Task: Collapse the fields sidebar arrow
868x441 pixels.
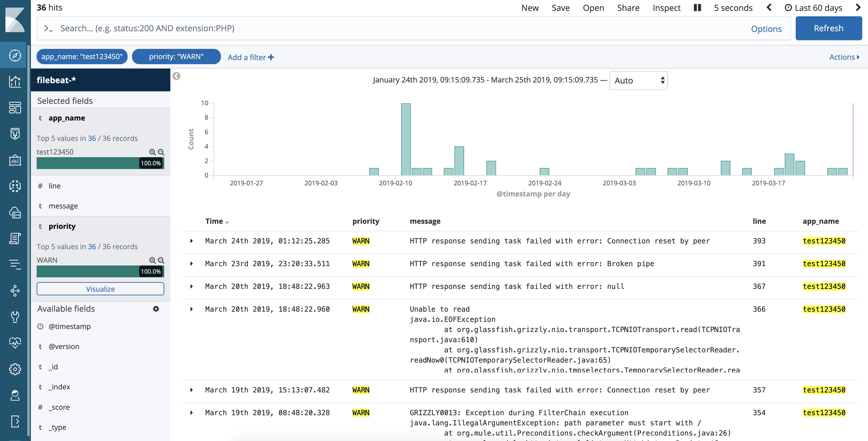Action: point(176,76)
